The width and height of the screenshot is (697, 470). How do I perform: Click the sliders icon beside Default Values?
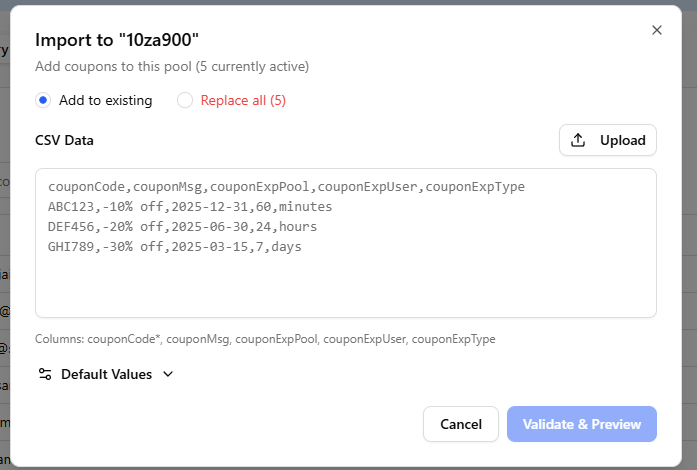click(45, 374)
